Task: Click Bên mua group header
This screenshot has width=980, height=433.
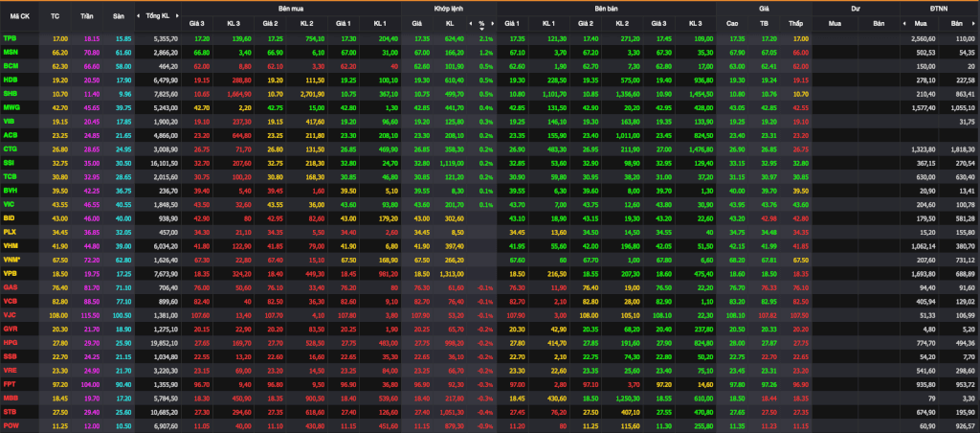Action: coord(291,8)
